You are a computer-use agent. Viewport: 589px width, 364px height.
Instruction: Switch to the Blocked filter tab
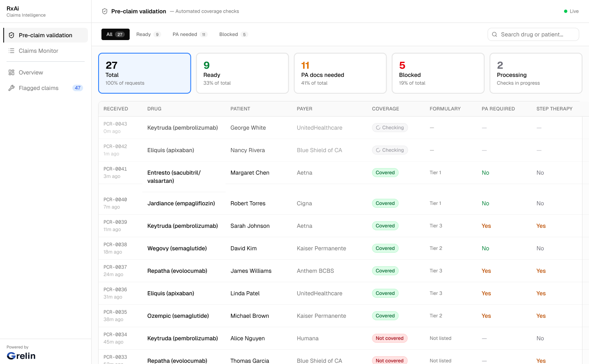(233, 34)
